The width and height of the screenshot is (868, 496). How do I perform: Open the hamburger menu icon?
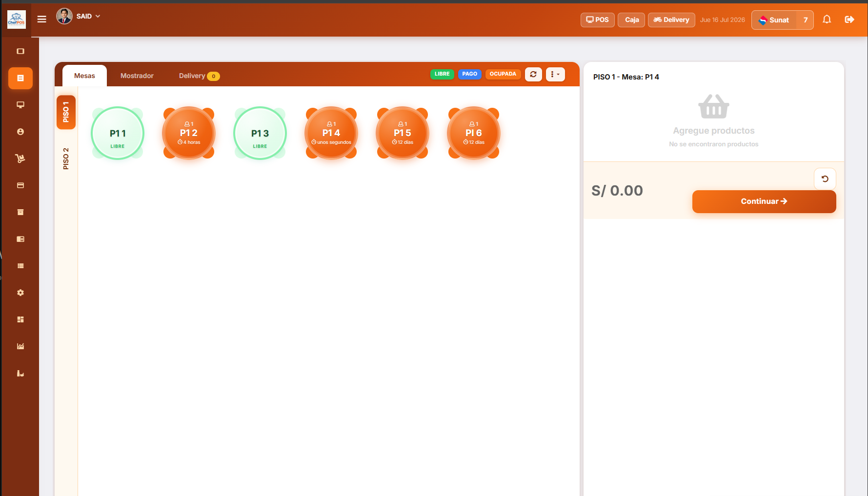click(42, 19)
